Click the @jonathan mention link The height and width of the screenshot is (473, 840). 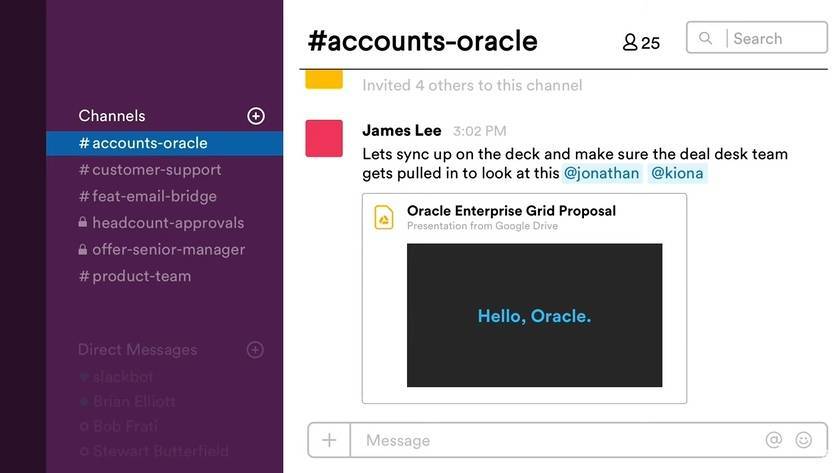601,173
